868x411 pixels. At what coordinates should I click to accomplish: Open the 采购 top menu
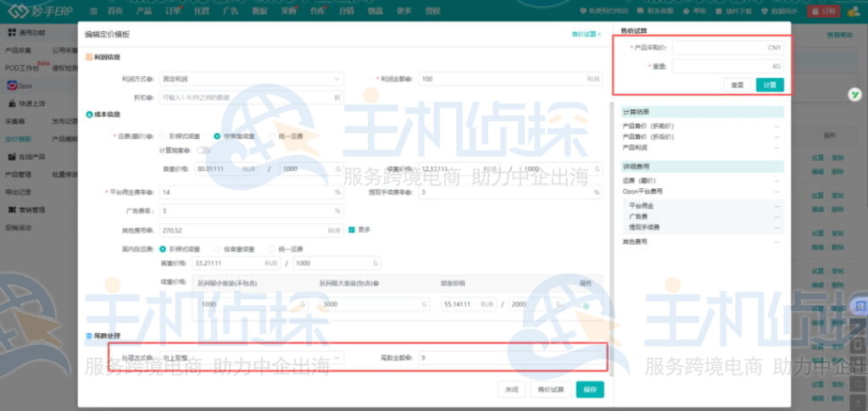pyautogui.click(x=288, y=11)
